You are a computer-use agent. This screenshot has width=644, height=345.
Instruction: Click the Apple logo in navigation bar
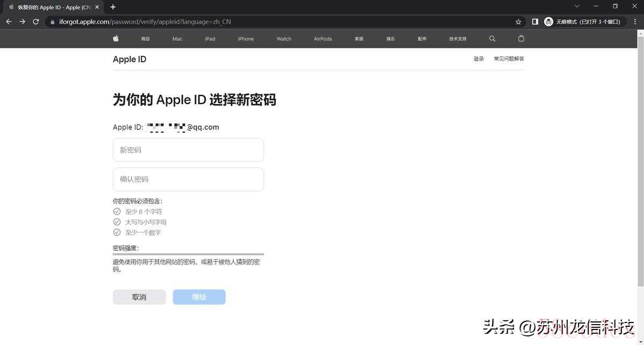(115, 38)
